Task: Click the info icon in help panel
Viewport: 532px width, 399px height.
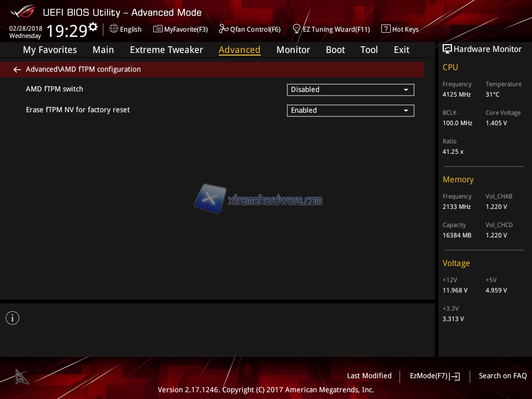Action: [12, 318]
